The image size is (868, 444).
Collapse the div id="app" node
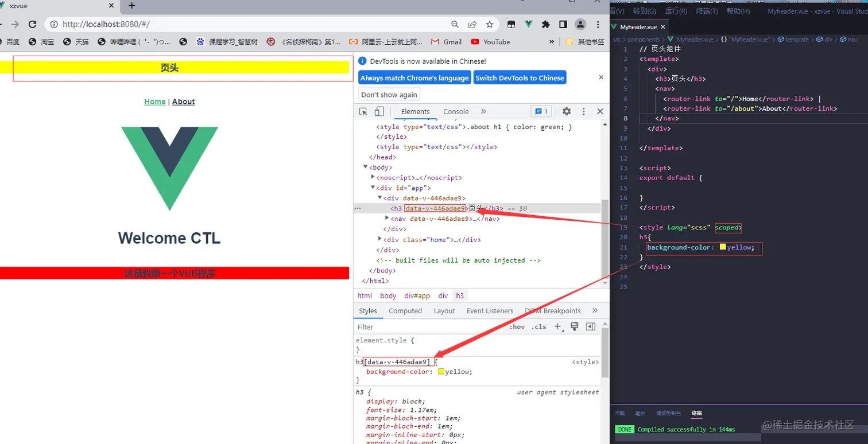pyautogui.click(x=373, y=188)
